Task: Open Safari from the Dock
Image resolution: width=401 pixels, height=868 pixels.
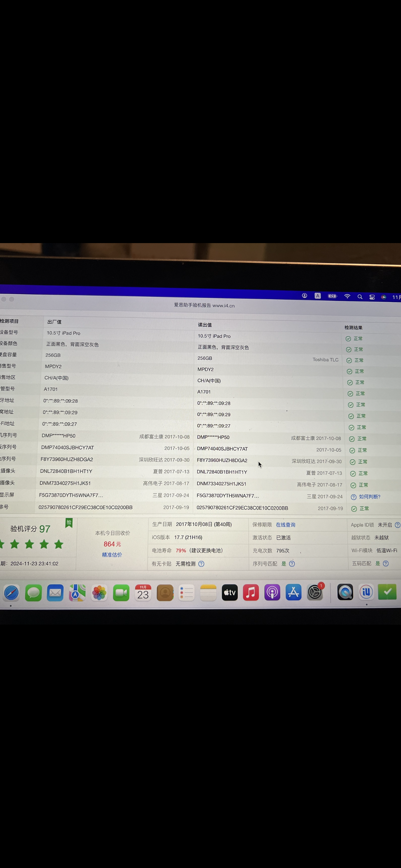Action: pyautogui.click(x=11, y=593)
